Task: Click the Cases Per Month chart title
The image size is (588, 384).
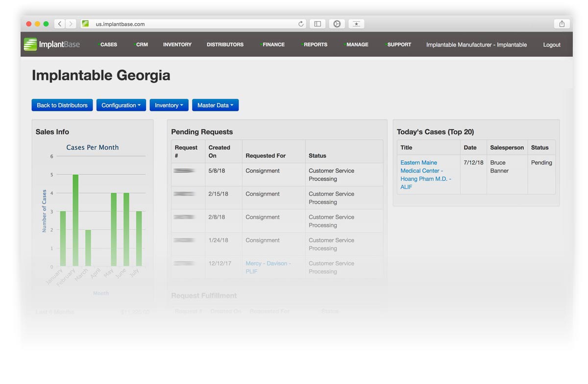Action: [93, 147]
